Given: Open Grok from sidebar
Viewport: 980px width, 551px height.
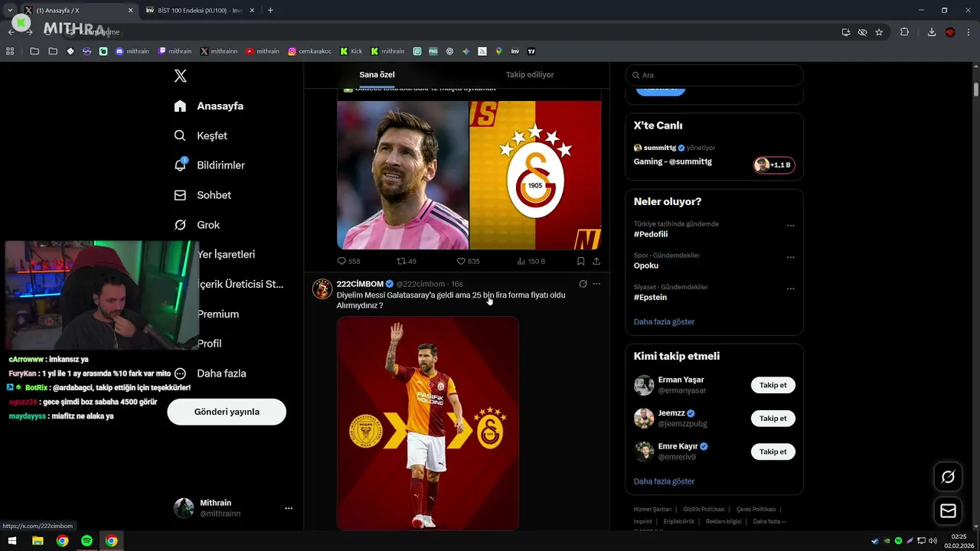Looking at the screenshot, I should [197, 225].
